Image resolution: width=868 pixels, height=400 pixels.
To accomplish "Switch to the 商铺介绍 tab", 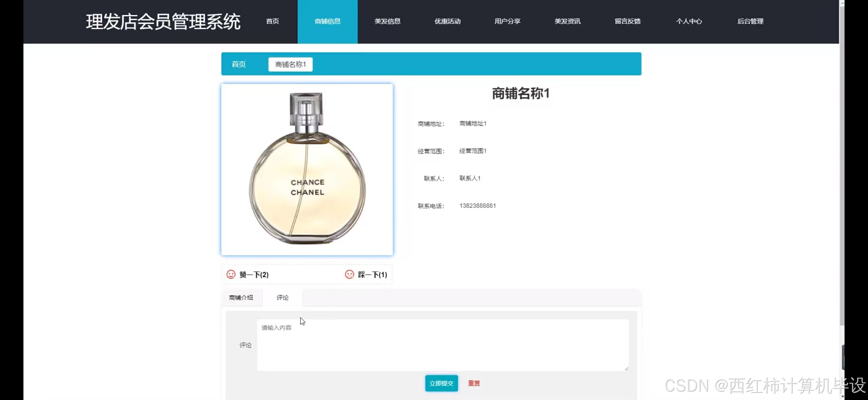I will pos(241,298).
